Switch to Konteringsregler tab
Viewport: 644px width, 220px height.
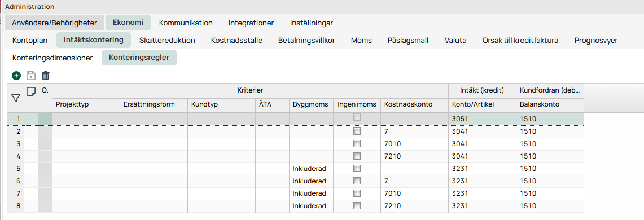click(x=139, y=58)
